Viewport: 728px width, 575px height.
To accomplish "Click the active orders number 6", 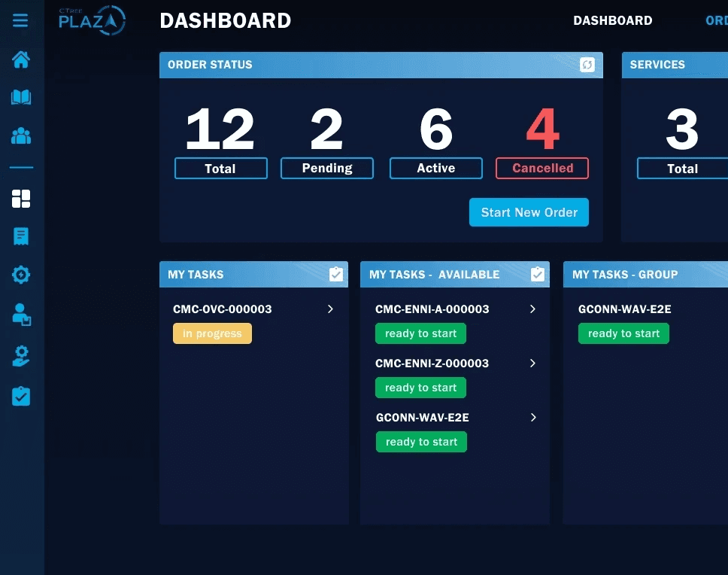I will click(x=436, y=129).
